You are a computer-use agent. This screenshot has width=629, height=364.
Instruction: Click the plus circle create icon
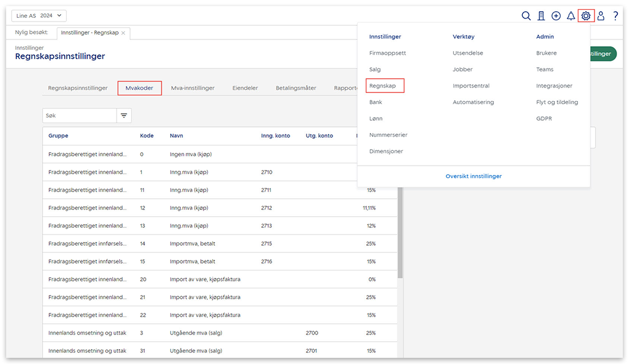point(556,16)
